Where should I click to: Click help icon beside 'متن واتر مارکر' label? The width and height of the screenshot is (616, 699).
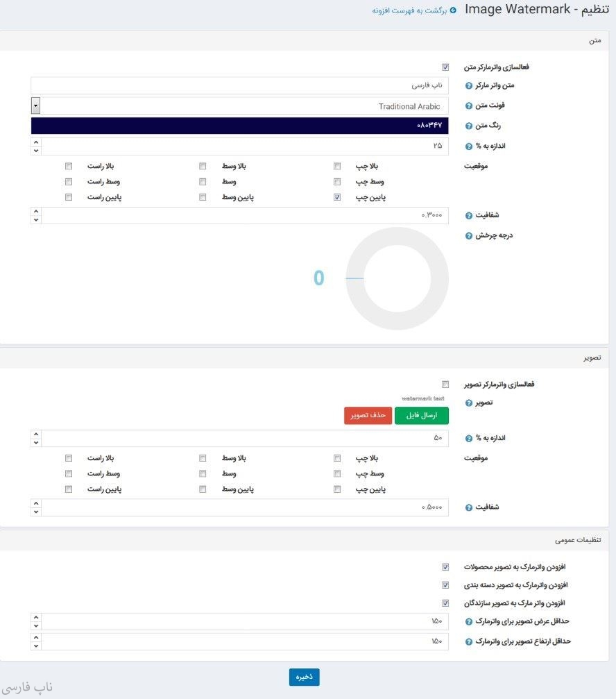point(468,86)
